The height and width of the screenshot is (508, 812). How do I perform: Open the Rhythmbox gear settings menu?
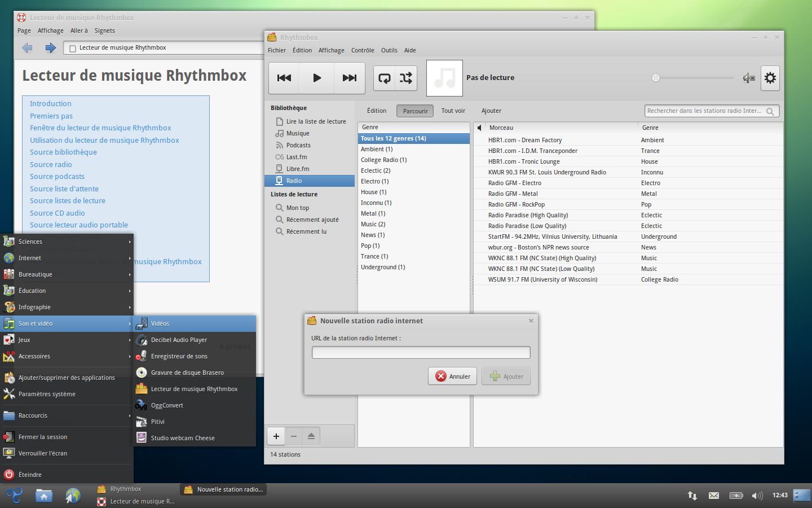coord(770,78)
